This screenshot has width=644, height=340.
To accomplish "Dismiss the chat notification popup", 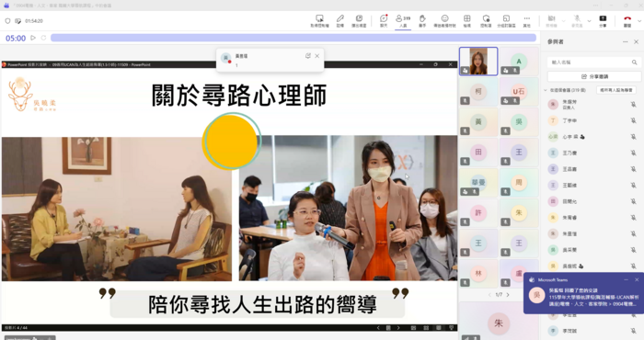I will 317,56.
